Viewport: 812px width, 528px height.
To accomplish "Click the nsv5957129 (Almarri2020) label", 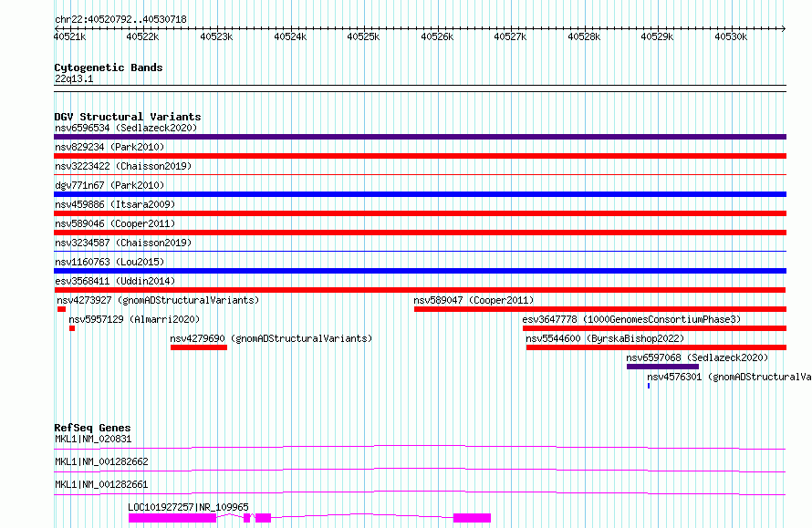I will pyautogui.click(x=134, y=319).
